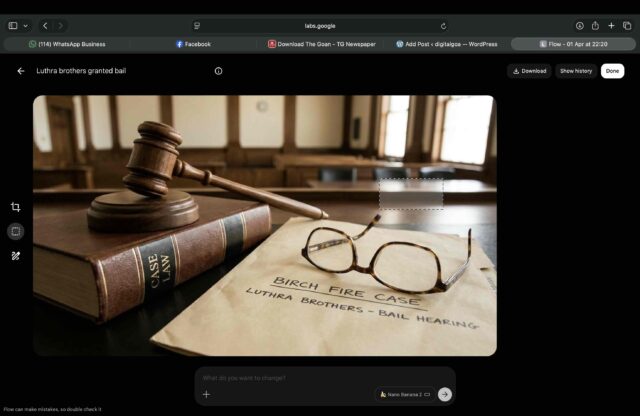Open the Nano Banana 2 model selector
The image size is (640, 416).
coord(404,394)
